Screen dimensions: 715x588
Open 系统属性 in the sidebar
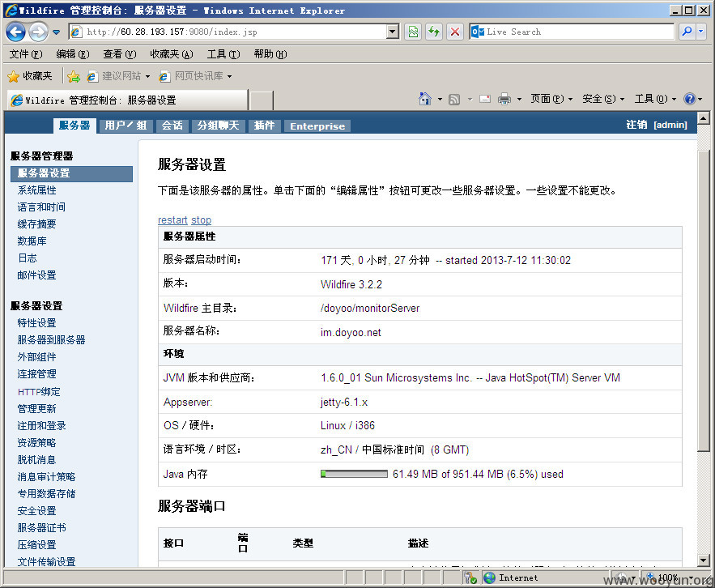(x=37, y=190)
